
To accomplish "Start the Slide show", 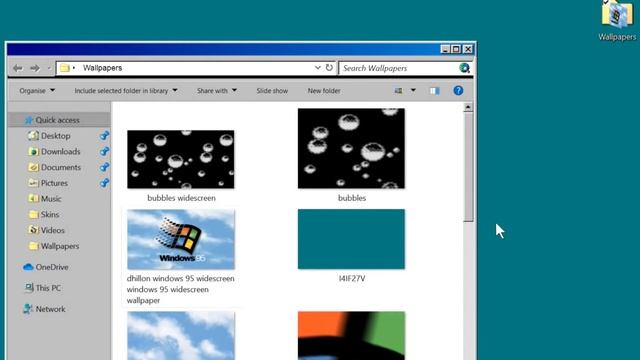I will (x=272, y=91).
